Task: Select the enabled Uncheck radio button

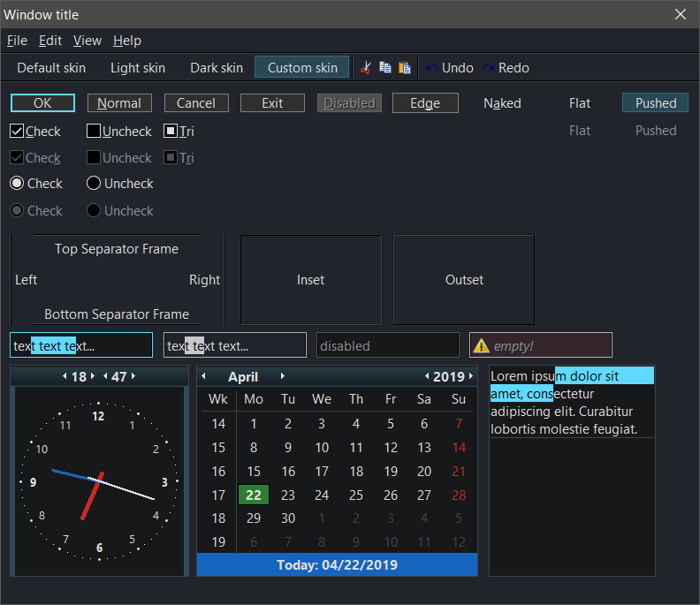Action: tap(94, 184)
